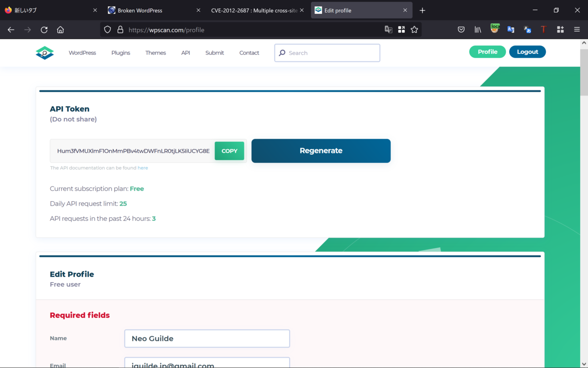Open the WordPress nav menu item

click(82, 53)
